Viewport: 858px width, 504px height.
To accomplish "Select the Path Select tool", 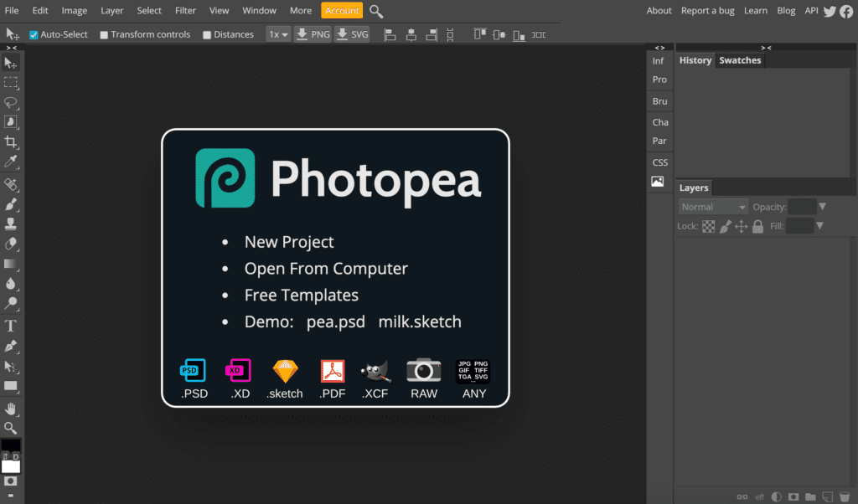I will [x=10, y=366].
